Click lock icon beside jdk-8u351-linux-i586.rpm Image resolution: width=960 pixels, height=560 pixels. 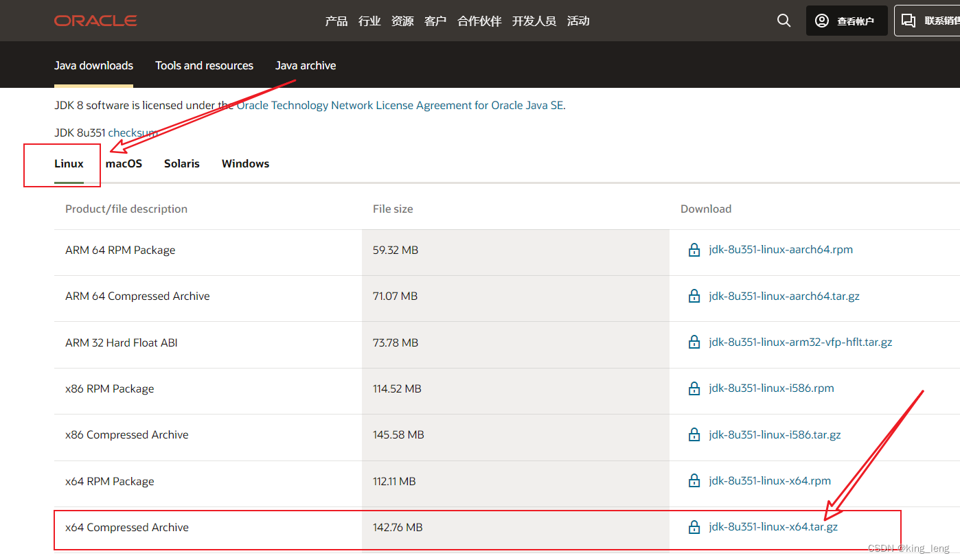point(694,388)
